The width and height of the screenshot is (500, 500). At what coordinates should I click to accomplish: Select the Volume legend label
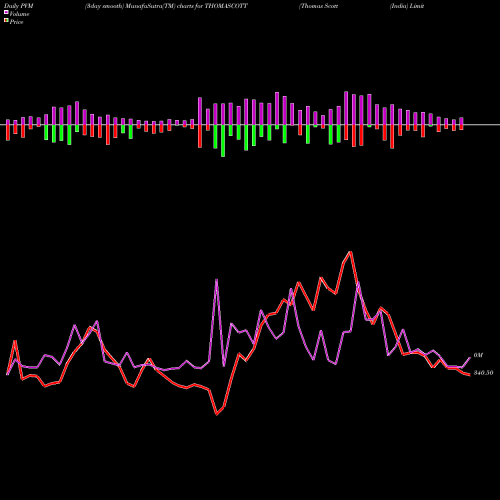(19, 14)
